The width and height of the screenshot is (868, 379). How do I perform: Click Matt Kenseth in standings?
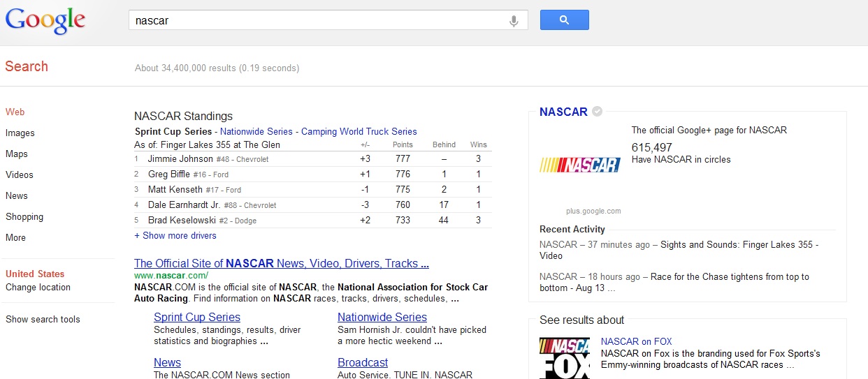tap(175, 189)
